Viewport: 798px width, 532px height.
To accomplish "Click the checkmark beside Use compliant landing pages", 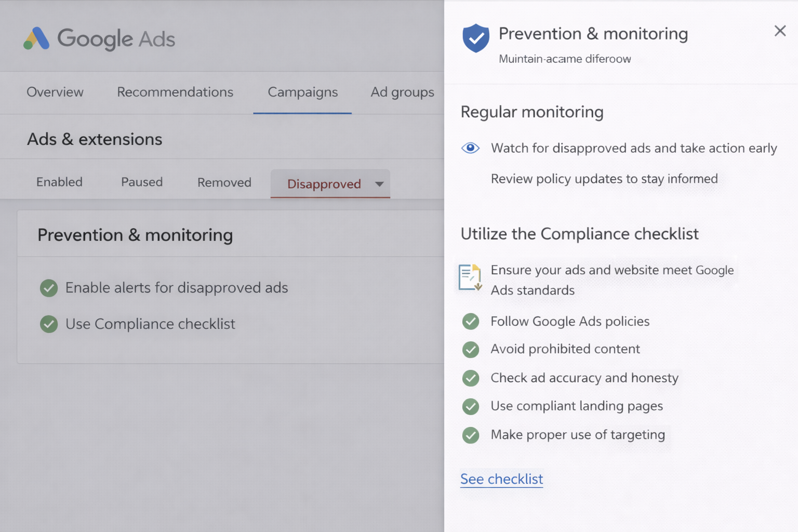I will tap(471, 406).
